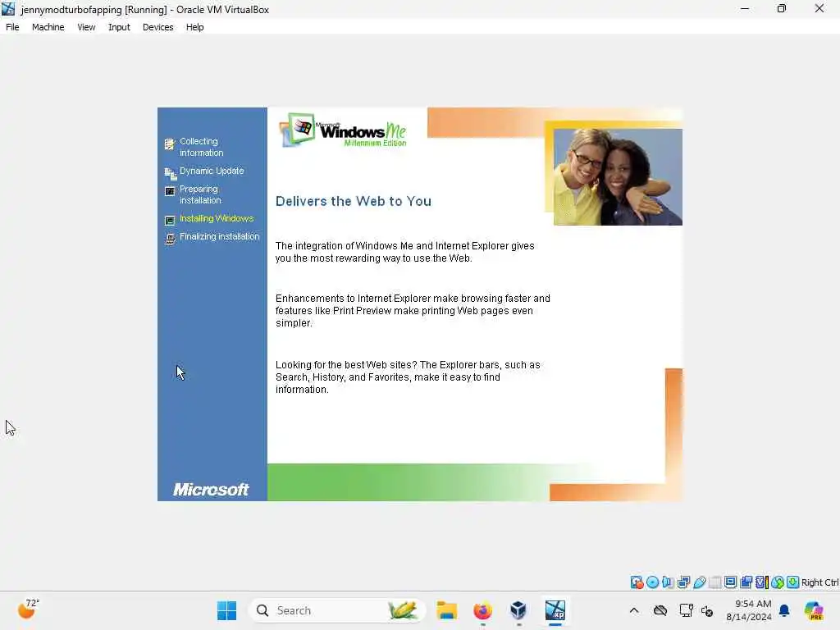840x630 pixels.
Task: Click the Dynamic Update step icon
Action: 170,173
